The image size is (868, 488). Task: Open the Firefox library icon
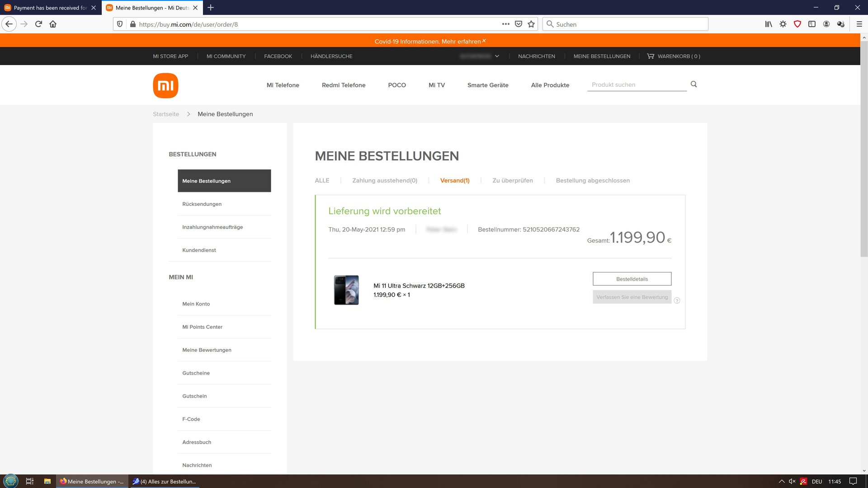pyautogui.click(x=769, y=24)
